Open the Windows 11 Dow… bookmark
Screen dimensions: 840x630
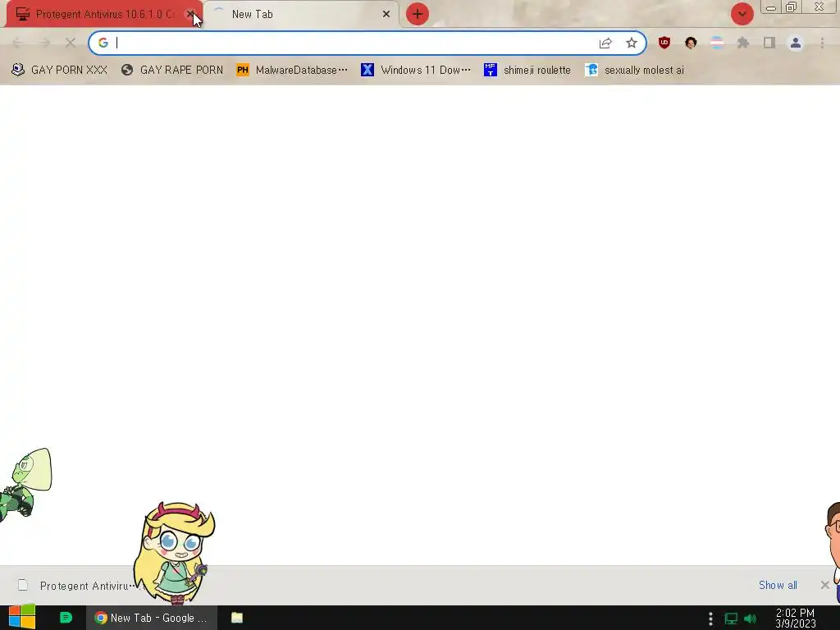416,71
